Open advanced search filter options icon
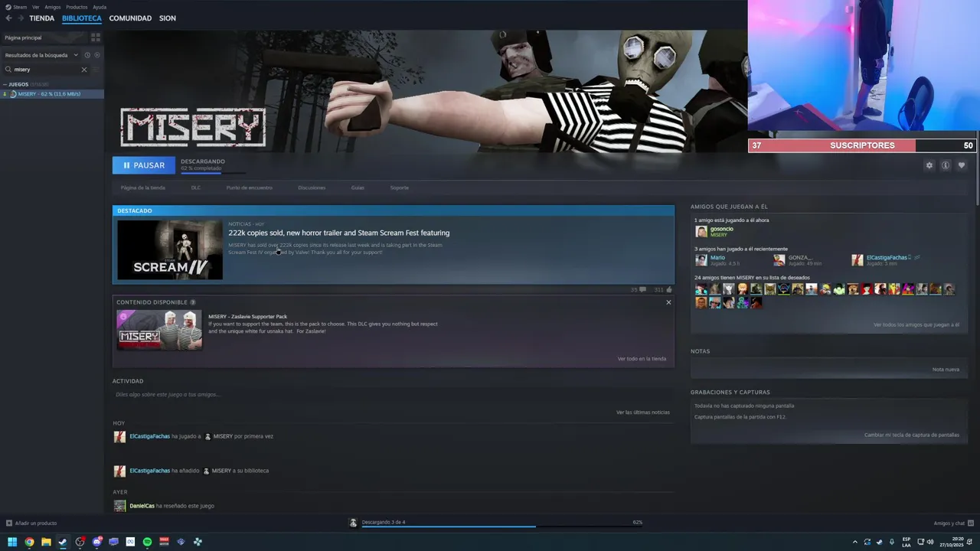Viewport: 980px width, 551px height. pos(96,70)
